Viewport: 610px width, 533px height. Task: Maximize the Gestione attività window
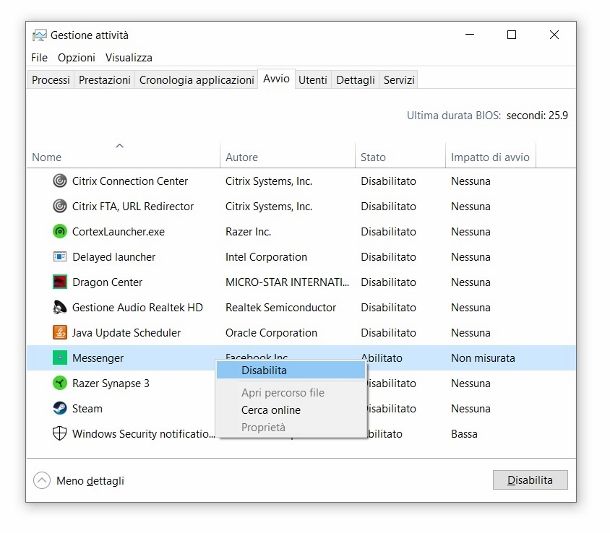511,35
